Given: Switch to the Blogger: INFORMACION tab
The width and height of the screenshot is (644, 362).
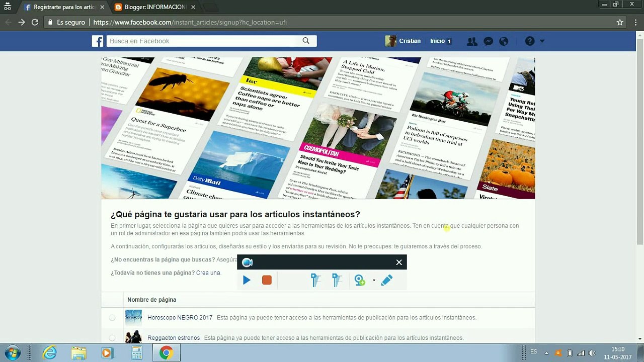Looking at the screenshot, I should click(155, 7).
